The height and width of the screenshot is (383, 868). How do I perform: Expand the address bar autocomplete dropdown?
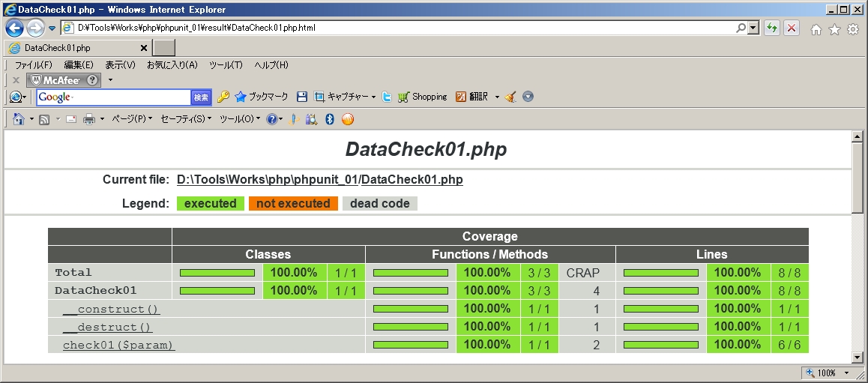coord(753,28)
